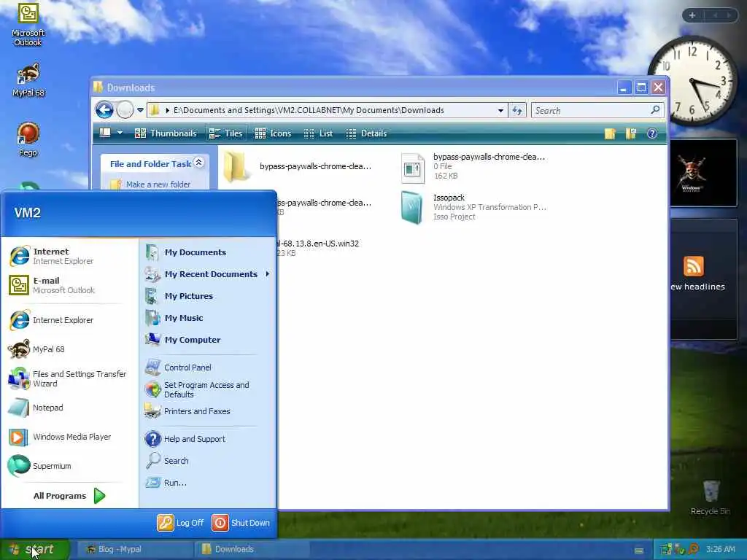Image resolution: width=747 pixels, height=560 pixels.
Task: Click the system tray magnifier icon
Action: (693, 549)
